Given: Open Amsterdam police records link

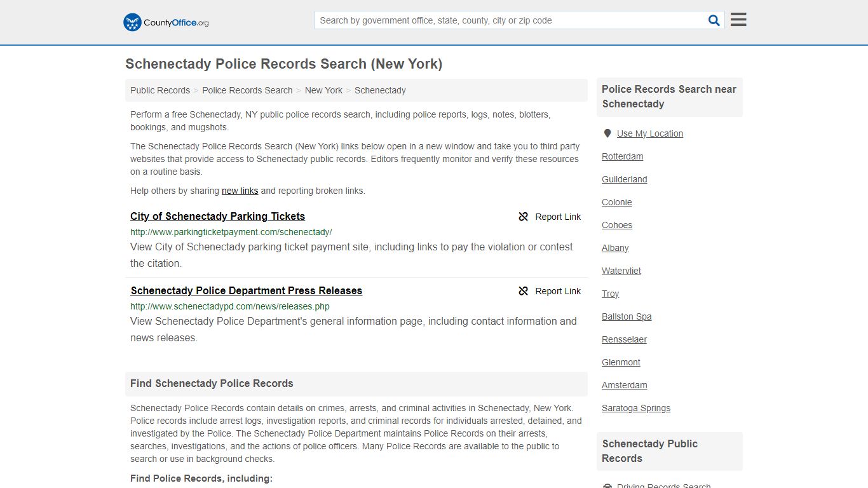Looking at the screenshot, I should (x=624, y=385).
